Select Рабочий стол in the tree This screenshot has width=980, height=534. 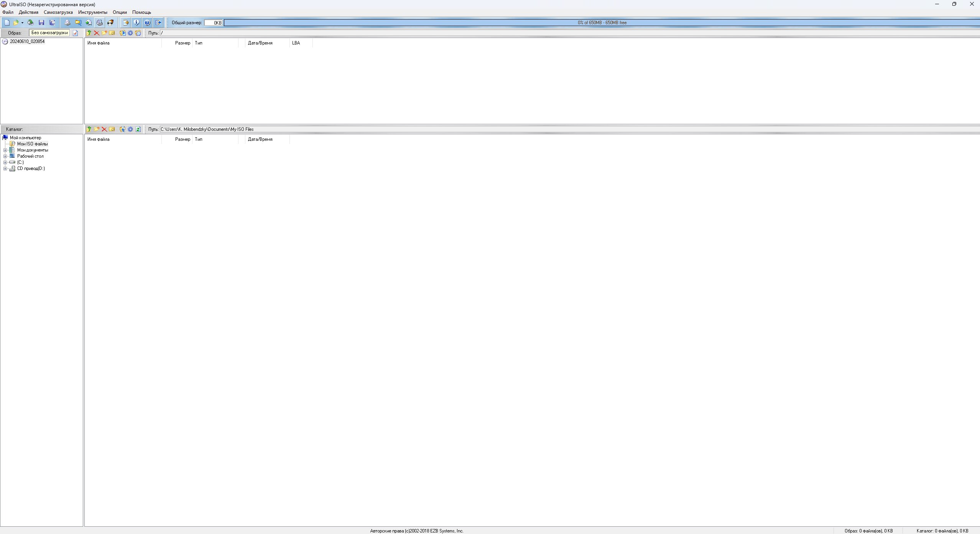coord(30,156)
